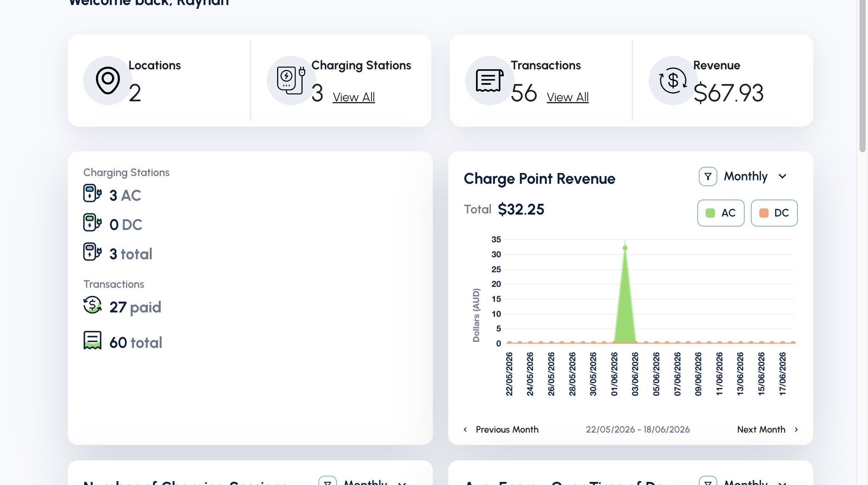The image size is (868, 485).
Task: Click the date range 22/05/2026 - 18/06/2026
Action: click(x=638, y=430)
